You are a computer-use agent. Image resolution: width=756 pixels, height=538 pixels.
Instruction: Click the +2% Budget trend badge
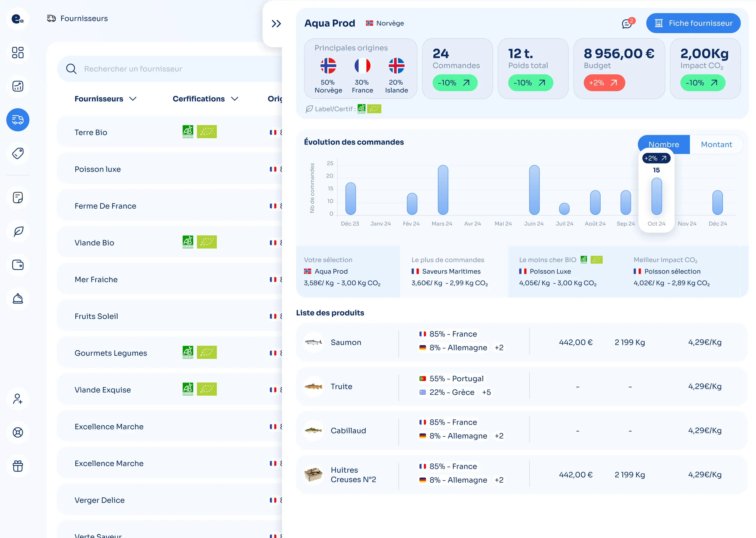(604, 83)
